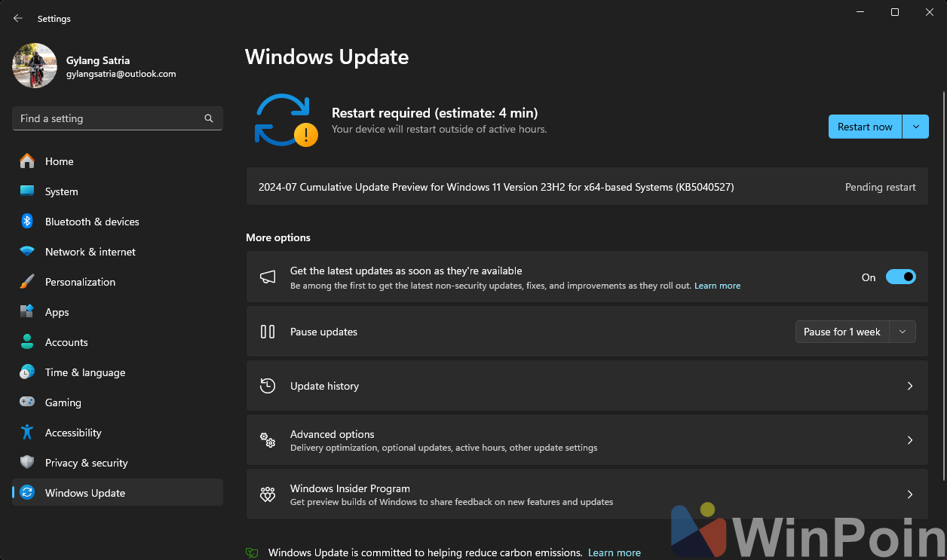
Task: Click the Gaming controller icon
Action: [x=27, y=402]
